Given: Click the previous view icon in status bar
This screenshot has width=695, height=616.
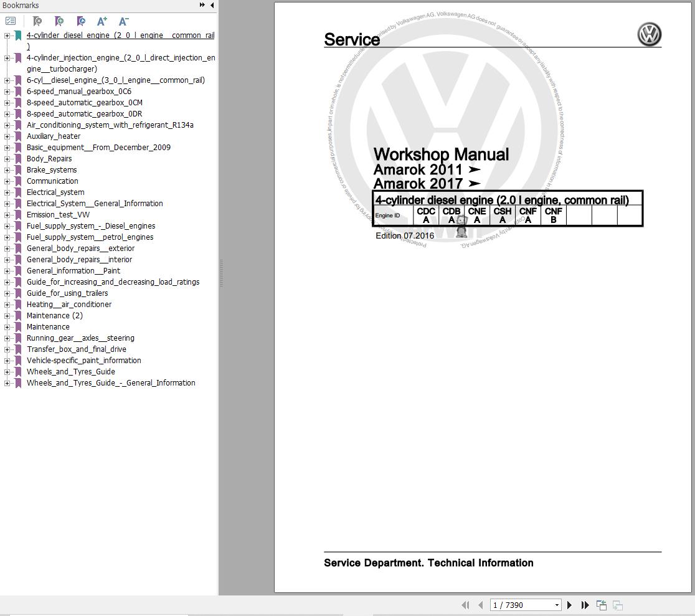Looking at the screenshot, I should 602,605.
